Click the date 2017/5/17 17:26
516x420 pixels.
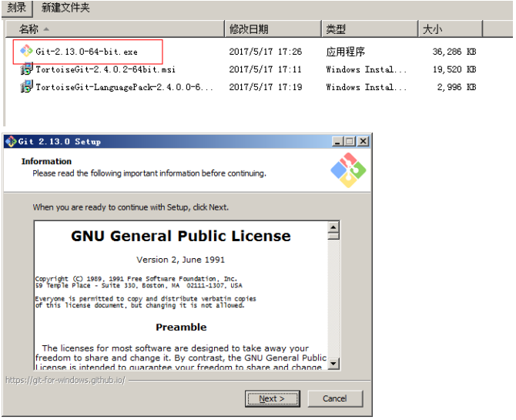click(265, 52)
